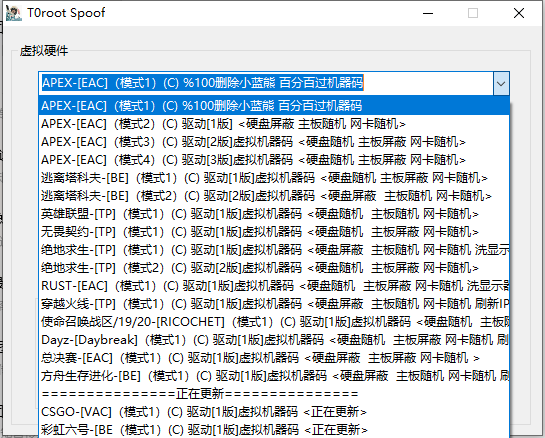545x438 pixels.
Task: Select APEX-[EAC] (模式4) 驱动[3版] entry
Action: [274, 160]
